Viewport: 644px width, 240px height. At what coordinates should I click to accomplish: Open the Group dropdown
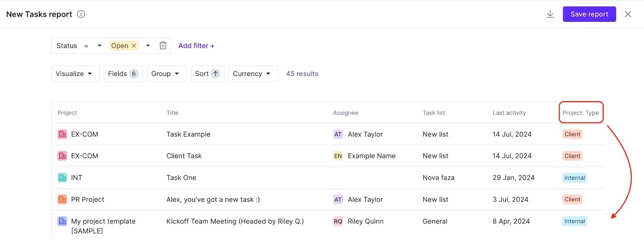166,73
